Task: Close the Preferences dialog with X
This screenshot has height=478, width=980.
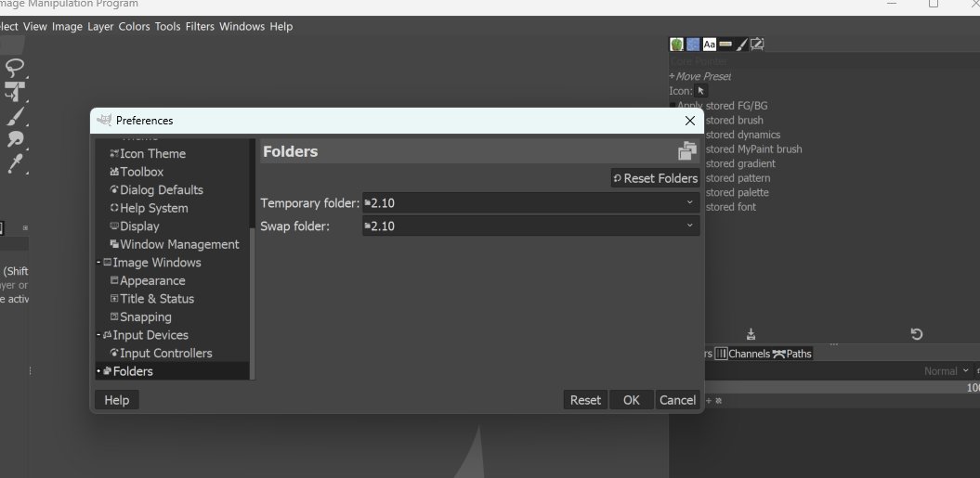Action: 690,121
